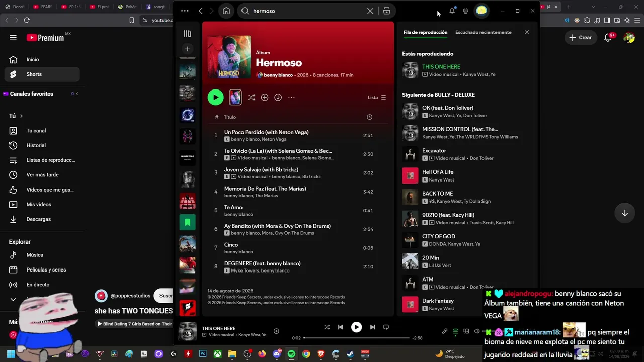644x362 pixels.
Task: Toggle shuffle for the Hermoso album
Action: (x=251, y=97)
